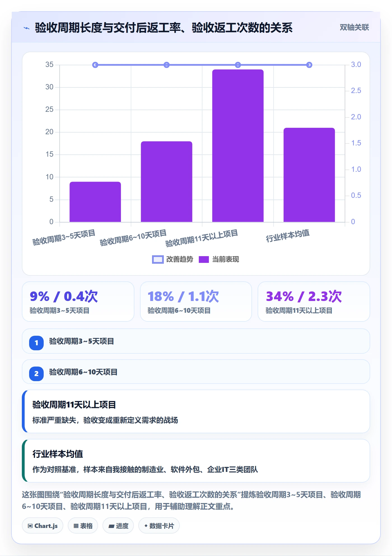Select the 18% / 1.1次 data card

coord(196,302)
